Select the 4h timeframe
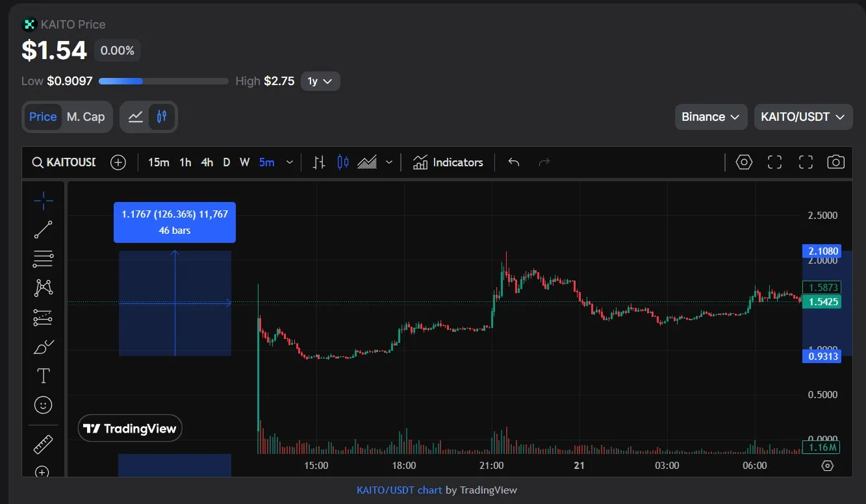The width and height of the screenshot is (866, 504). coord(207,162)
